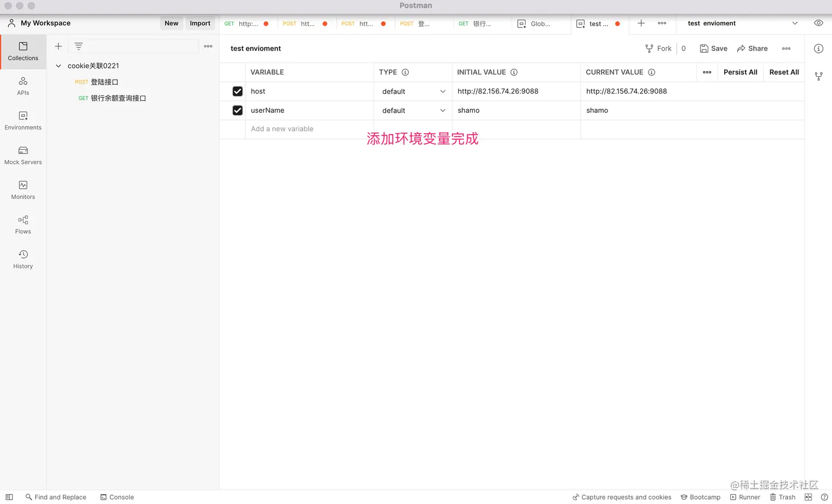Open the Mock Servers sidebar panel
The image size is (832, 504).
23,156
